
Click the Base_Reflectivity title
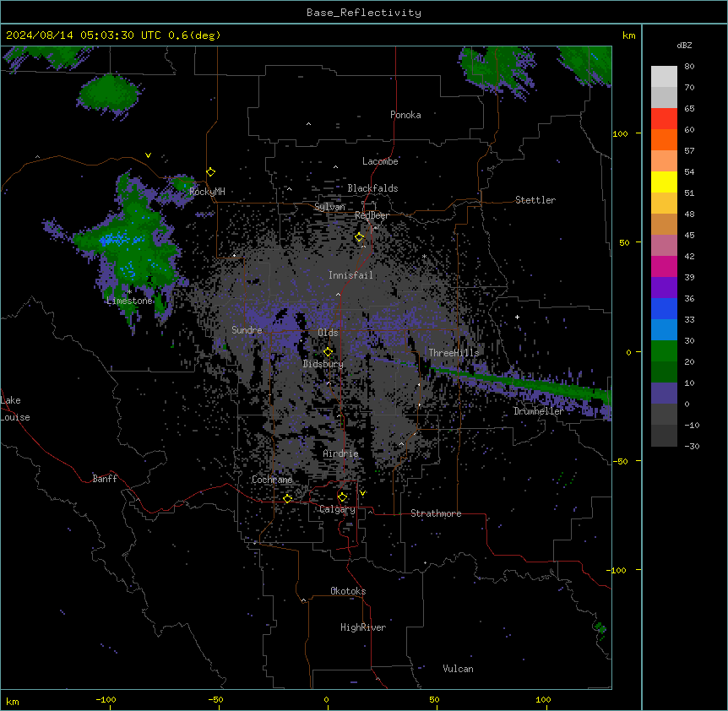pos(364,13)
